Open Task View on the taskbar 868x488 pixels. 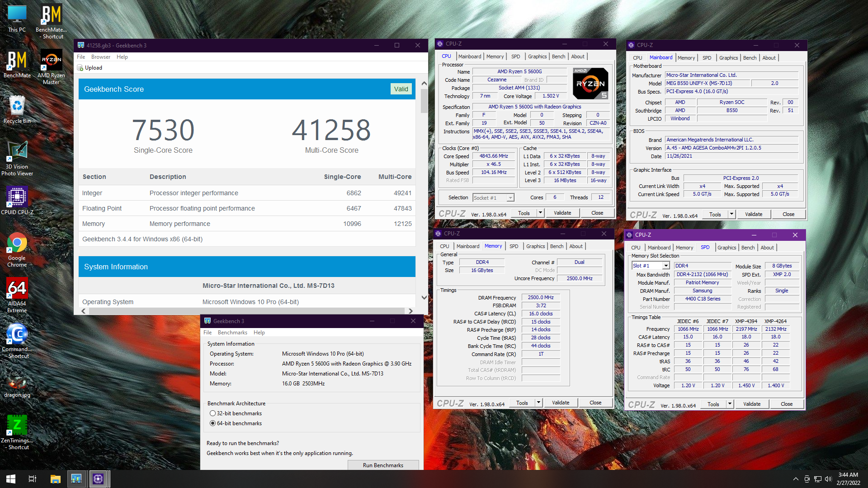pyautogui.click(x=33, y=479)
